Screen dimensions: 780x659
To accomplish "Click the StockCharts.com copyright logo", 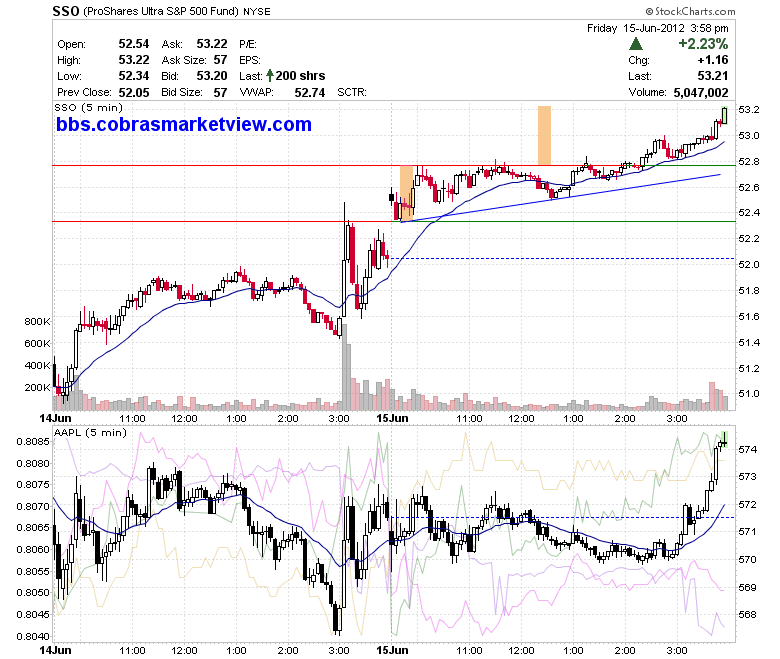I will click(690, 11).
